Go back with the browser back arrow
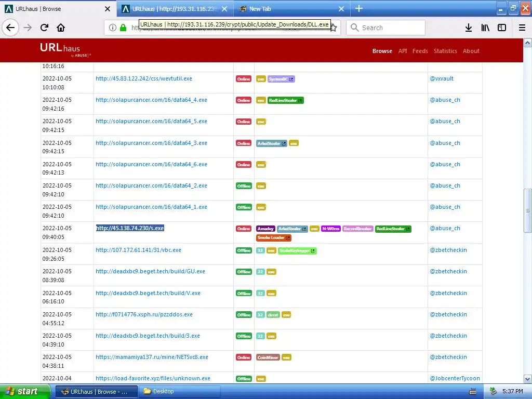Screen dimensions: 532x399 pyautogui.click(x=10, y=28)
